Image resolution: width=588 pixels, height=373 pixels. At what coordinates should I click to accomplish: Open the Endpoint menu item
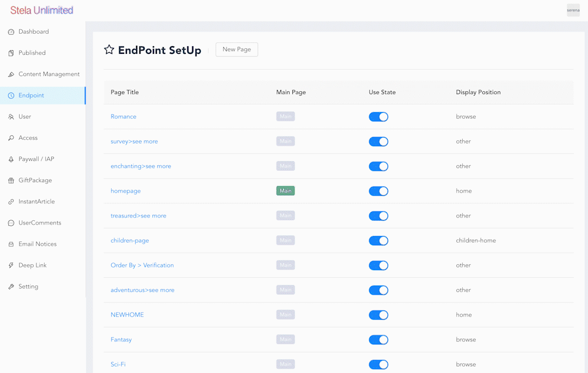(31, 96)
